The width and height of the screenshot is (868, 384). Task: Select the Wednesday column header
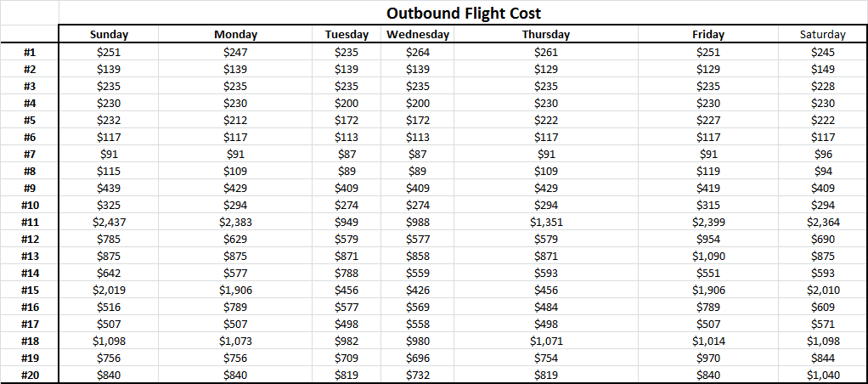coord(418,34)
